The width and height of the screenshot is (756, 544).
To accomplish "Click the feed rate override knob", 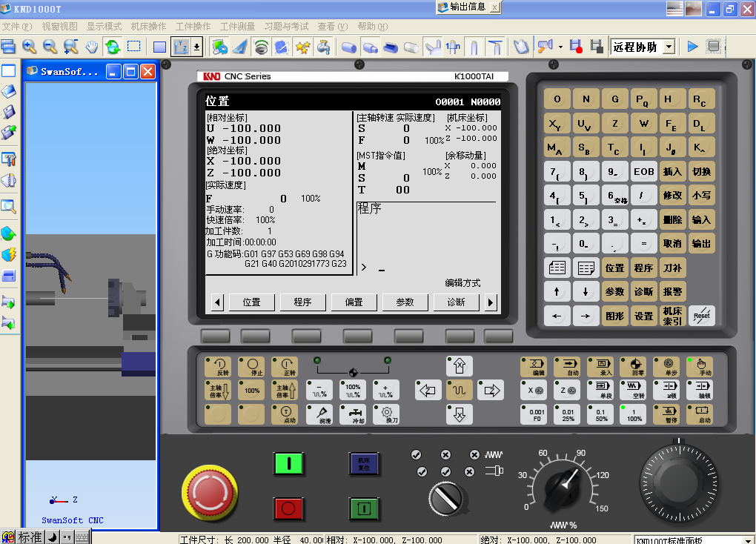I will point(563,488).
